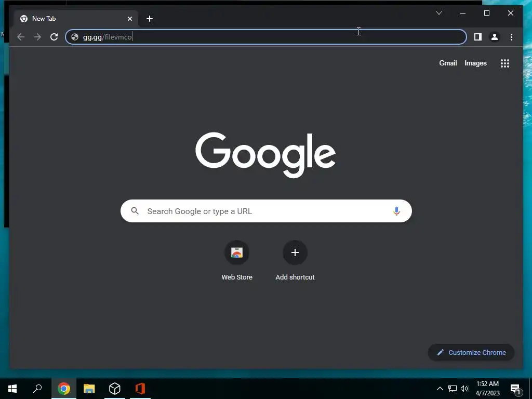Open the Gmail link

coord(448,63)
